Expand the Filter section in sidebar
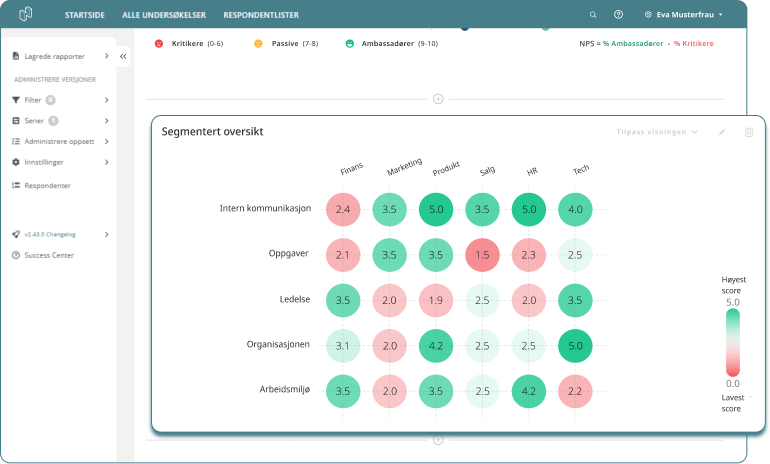Screen dimensions: 770x464 (60, 100)
